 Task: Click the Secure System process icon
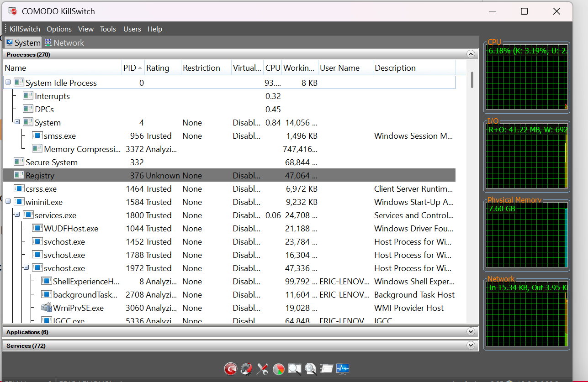click(19, 162)
